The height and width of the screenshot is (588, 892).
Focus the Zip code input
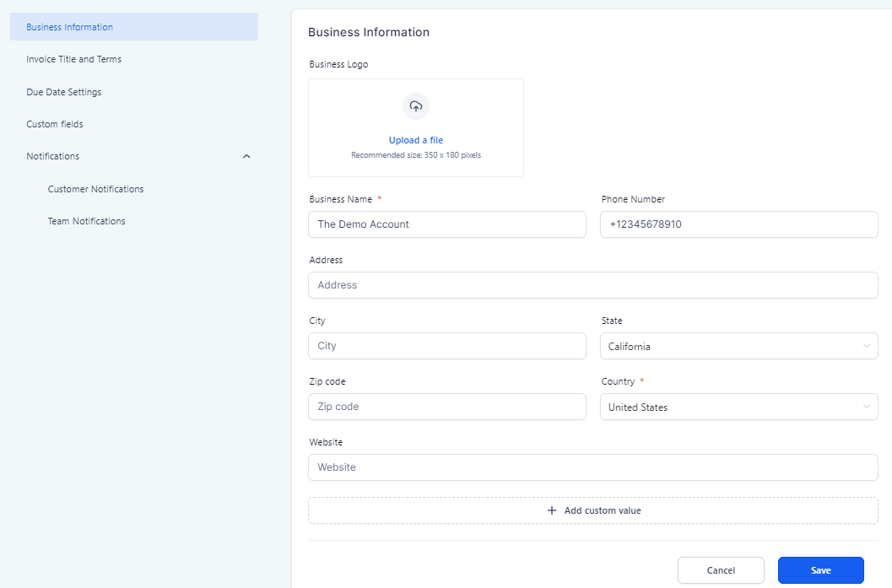tap(446, 407)
